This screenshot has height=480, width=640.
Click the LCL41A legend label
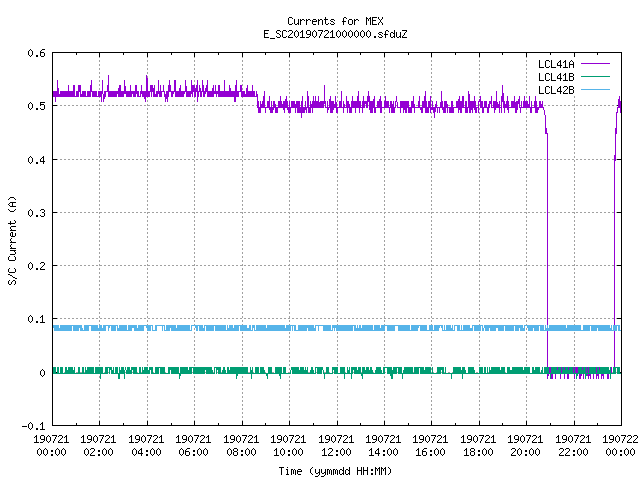(x=556, y=64)
